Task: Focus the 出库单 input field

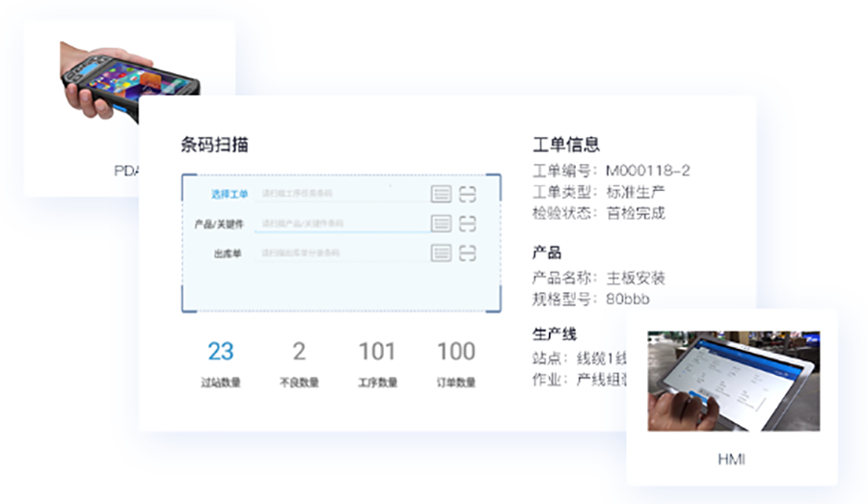Action: point(341,253)
